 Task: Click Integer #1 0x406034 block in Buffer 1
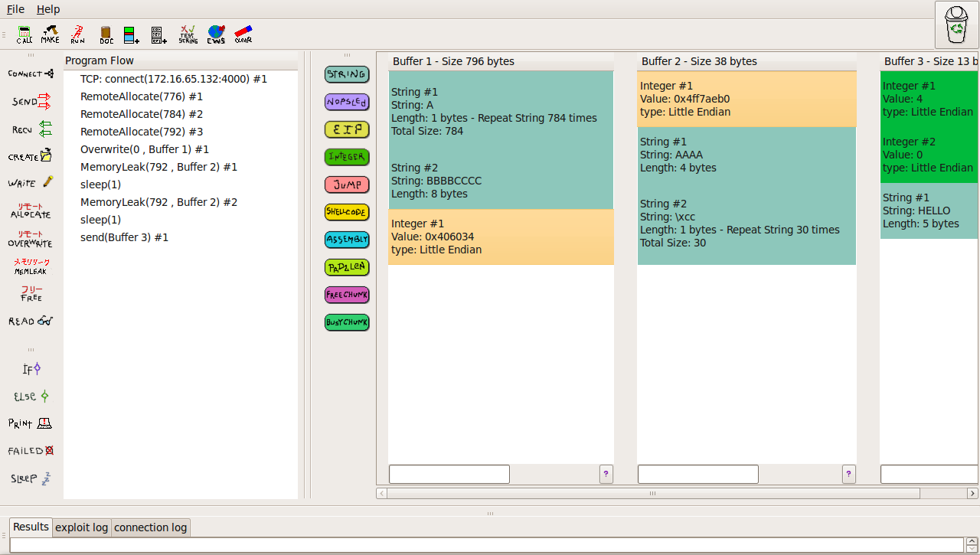pyautogui.click(x=501, y=237)
